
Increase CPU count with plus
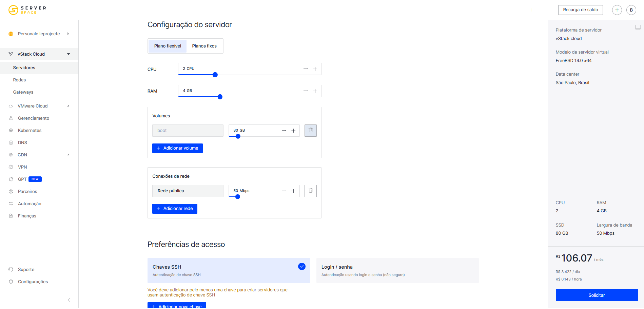[315, 69]
